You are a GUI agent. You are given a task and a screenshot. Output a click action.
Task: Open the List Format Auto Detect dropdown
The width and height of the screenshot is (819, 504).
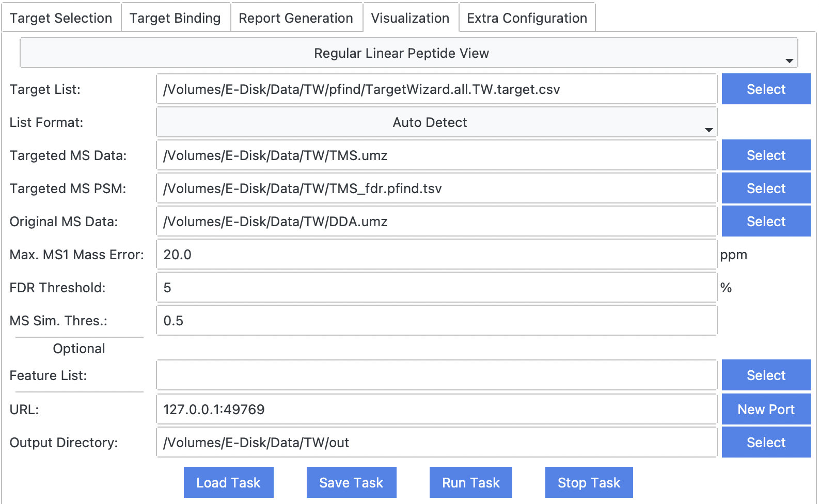click(x=436, y=122)
